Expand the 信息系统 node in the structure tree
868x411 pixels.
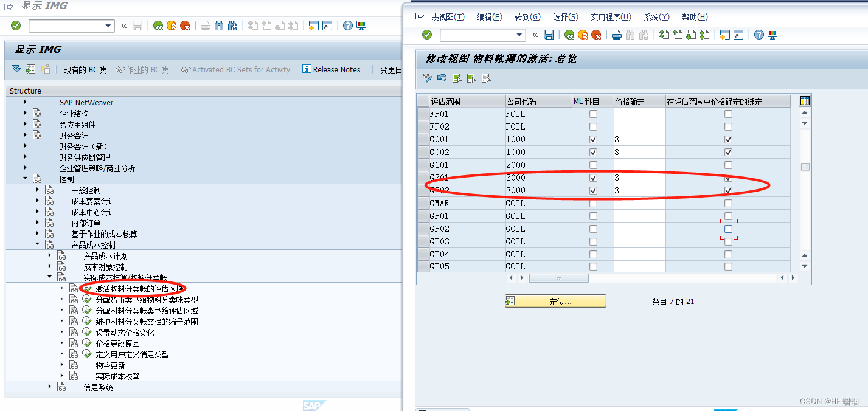(x=49, y=386)
